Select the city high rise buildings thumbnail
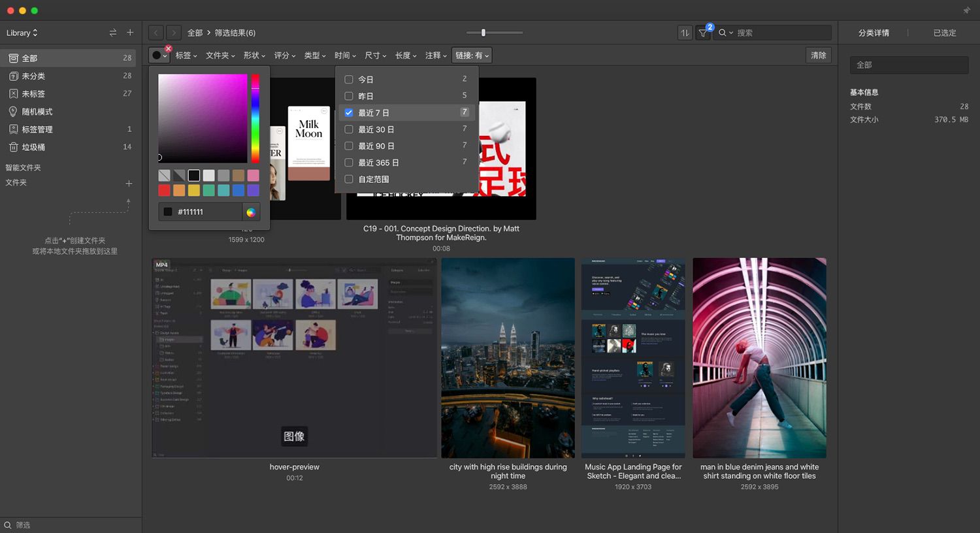 click(x=508, y=358)
